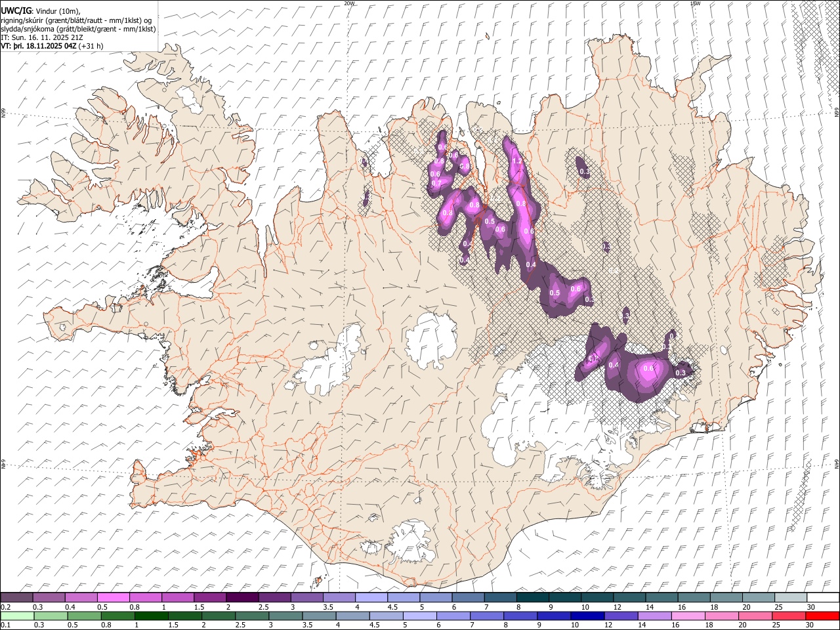Pick upper scale swatch between 2.5 and 3
This screenshot has width=840, height=630.
[x=274, y=597]
